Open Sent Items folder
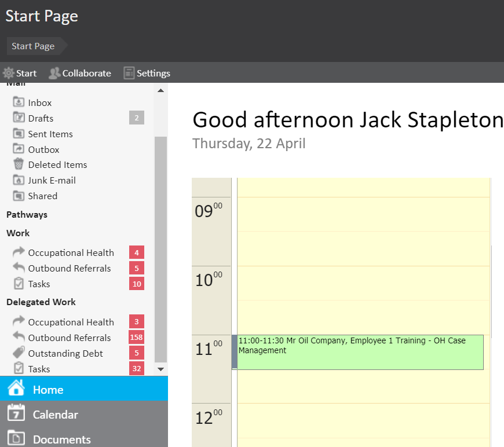Viewport: 504px width, 447px height. pyautogui.click(x=50, y=134)
